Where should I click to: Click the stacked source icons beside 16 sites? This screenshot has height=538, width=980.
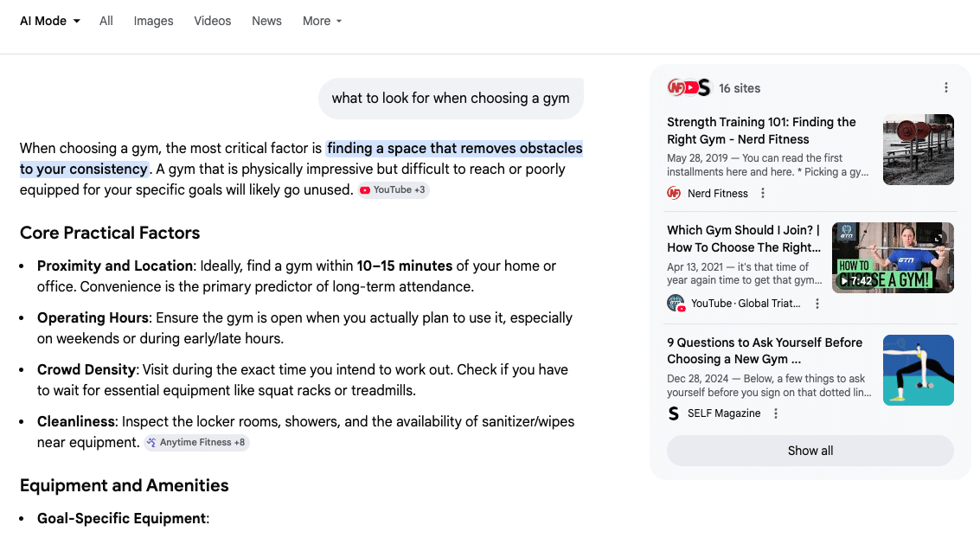(x=689, y=87)
